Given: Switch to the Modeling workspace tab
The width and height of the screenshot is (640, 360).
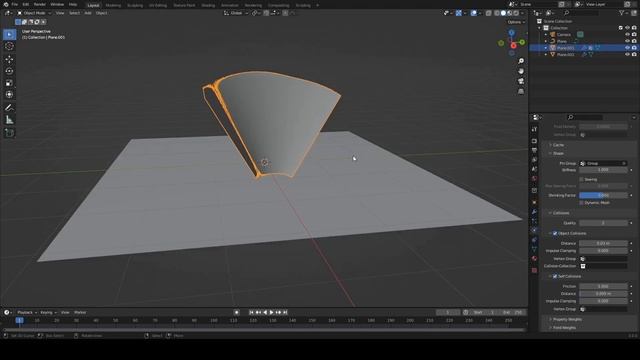Looking at the screenshot, I should (x=113, y=5).
